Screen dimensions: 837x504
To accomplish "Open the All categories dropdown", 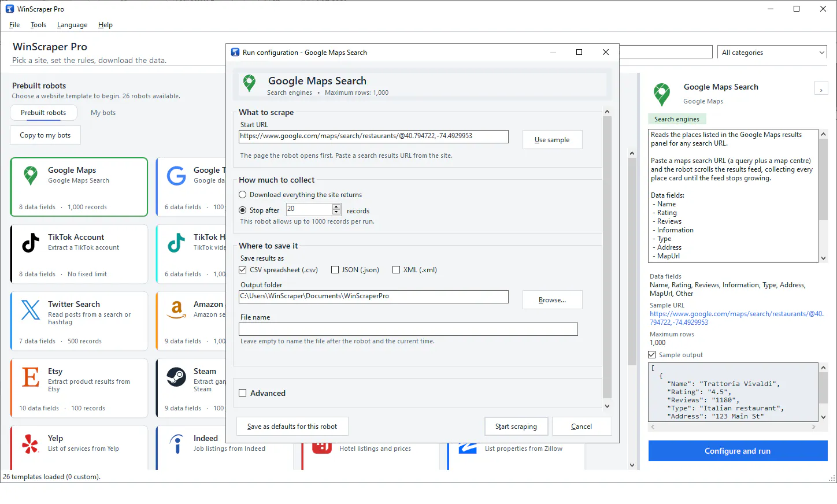I will (x=772, y=53).
